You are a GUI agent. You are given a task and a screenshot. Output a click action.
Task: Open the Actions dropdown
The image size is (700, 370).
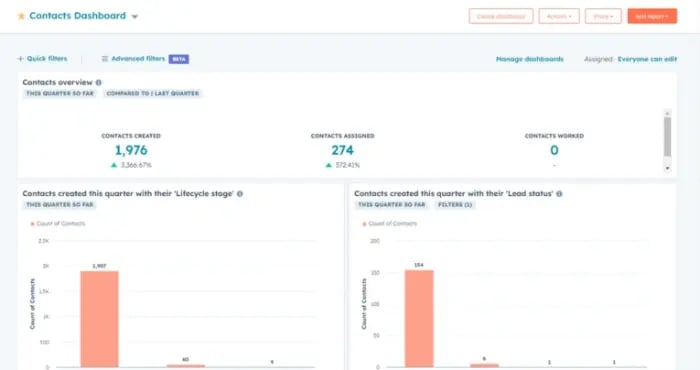559,16
